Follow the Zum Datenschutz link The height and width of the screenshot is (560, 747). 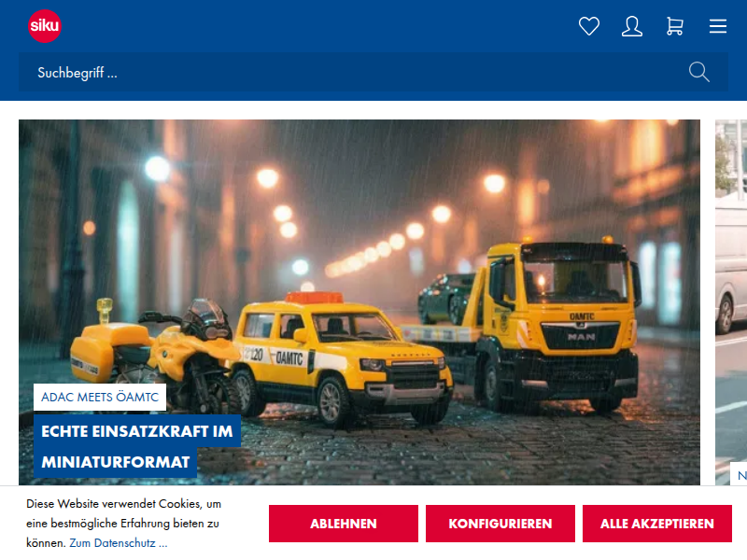tap(118, 542)
